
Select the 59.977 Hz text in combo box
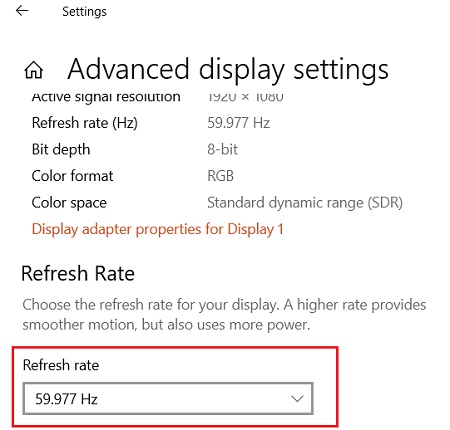(66, 399)
